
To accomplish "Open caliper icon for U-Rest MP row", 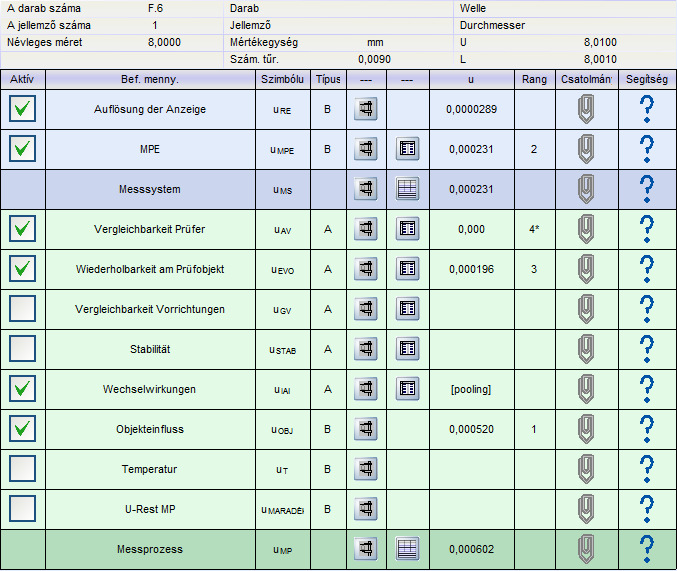I will (x=366, y=509).
